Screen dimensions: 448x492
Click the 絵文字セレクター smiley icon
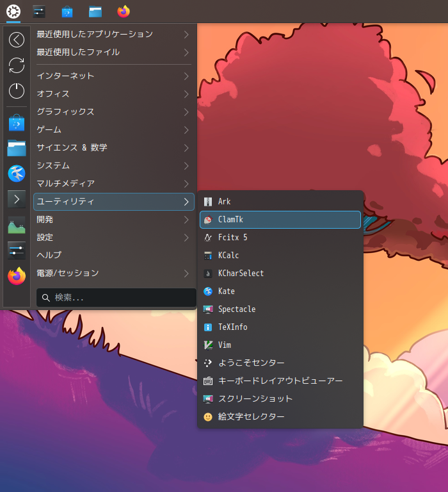pos(208,416)
